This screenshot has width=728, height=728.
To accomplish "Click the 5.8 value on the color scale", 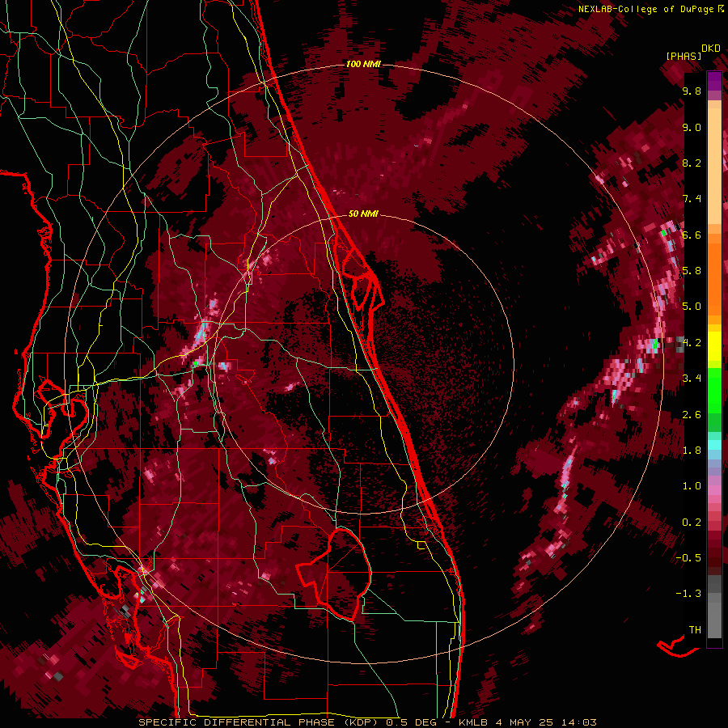I will (x=692, y=271).
